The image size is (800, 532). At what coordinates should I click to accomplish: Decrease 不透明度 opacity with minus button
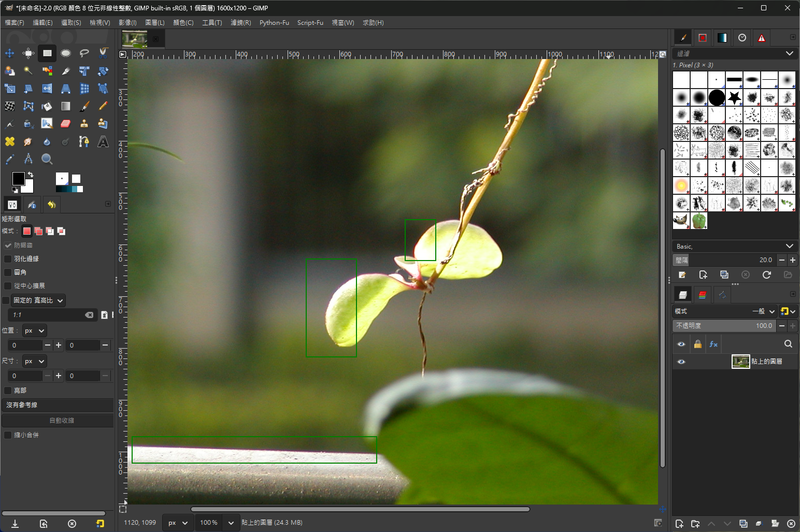point(782,326)
